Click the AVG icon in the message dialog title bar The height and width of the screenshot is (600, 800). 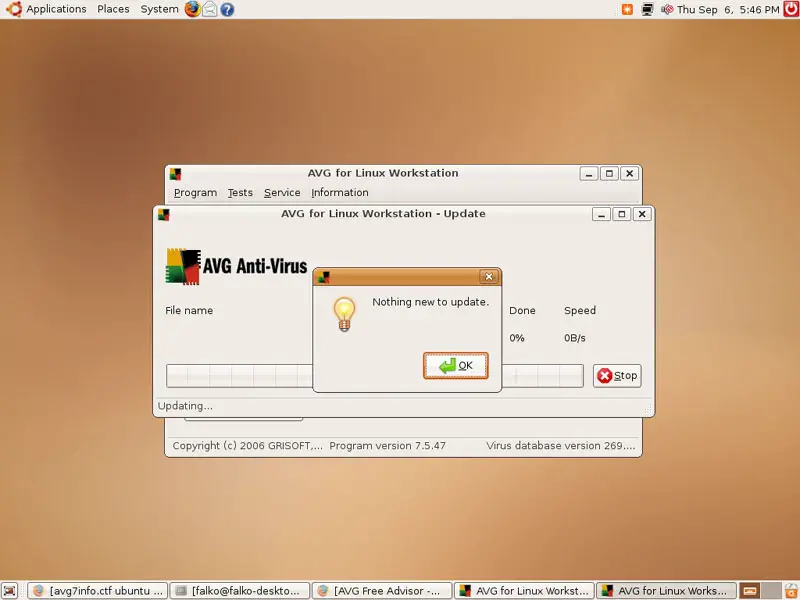323,277
